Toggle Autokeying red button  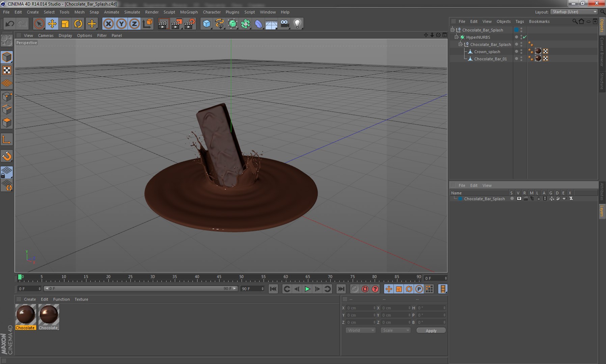click(x=365, y=289)
